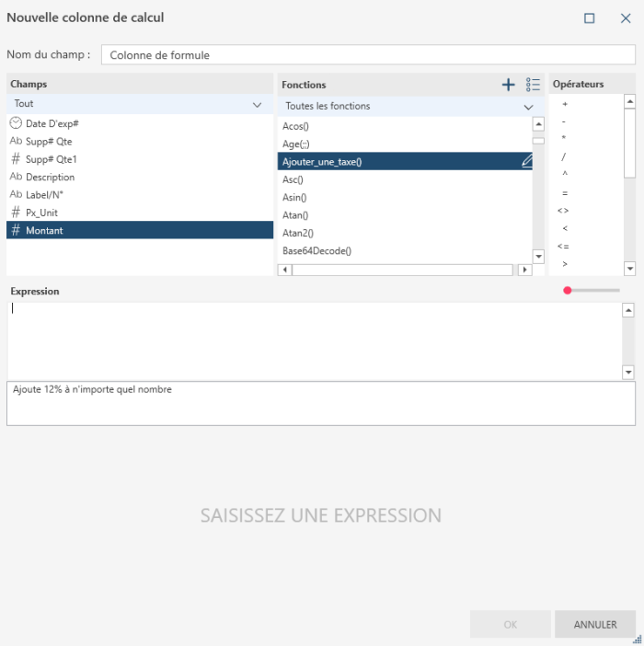The height and width of the screenshot is (646, 644).
Task: Click the resize grip in the dialog corner
Action: point(638,639)
